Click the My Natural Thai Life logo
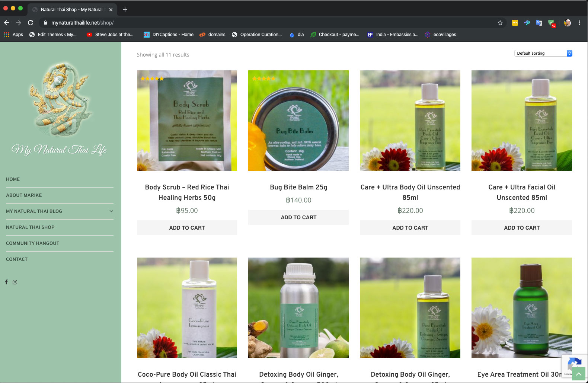588x383 pixels. pos(60,108)
